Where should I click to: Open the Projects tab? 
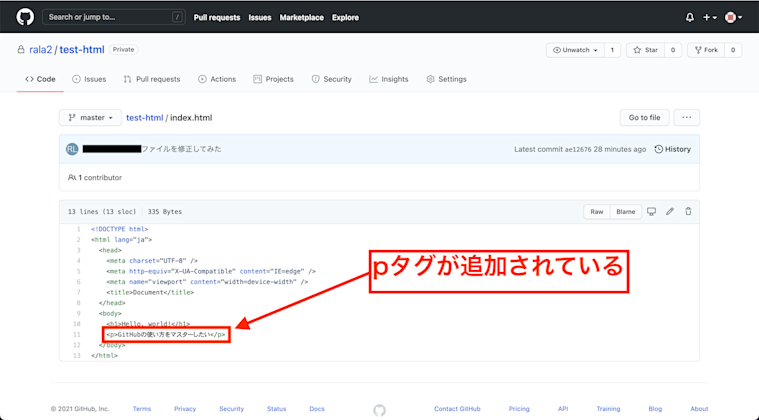[273, 79]
